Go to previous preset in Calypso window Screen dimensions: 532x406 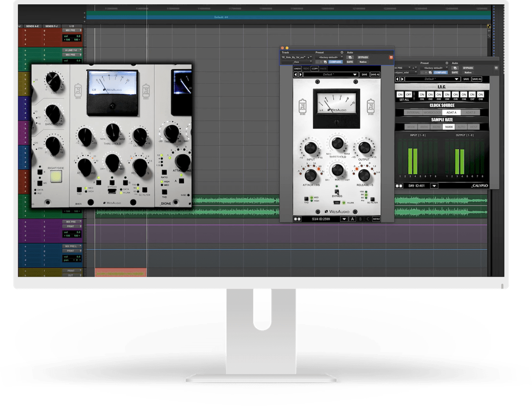point(398,79)
